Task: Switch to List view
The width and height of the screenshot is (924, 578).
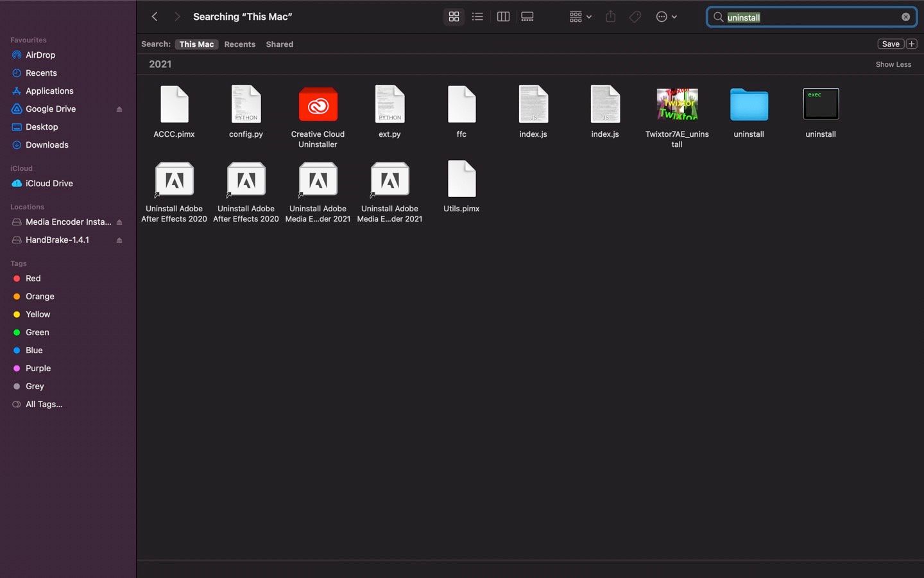Action: [477, 16]
